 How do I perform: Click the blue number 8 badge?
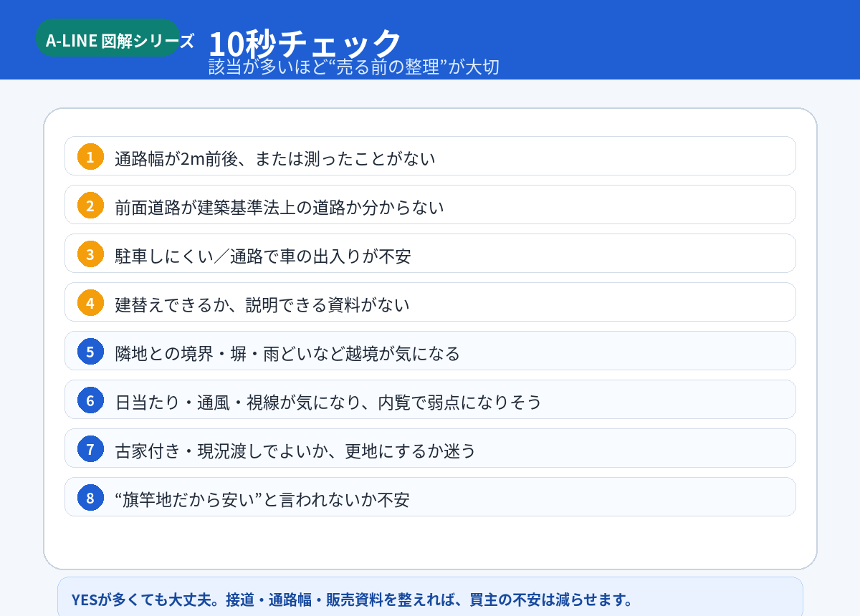90,497
